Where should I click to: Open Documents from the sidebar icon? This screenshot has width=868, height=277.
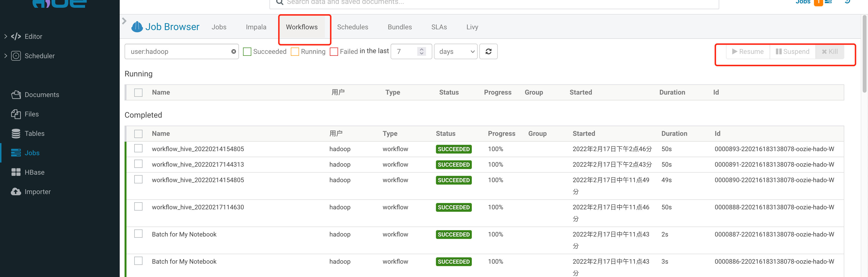pos(16,94)
